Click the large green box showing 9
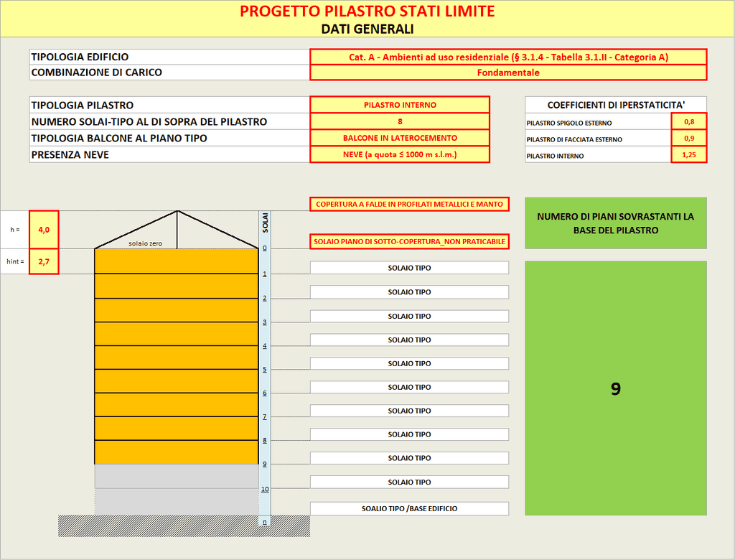 [x=616, y=388]
